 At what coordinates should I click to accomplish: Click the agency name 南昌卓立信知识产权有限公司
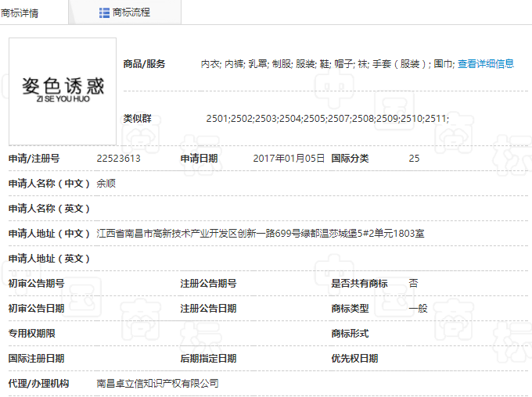[x=157, y=384]
